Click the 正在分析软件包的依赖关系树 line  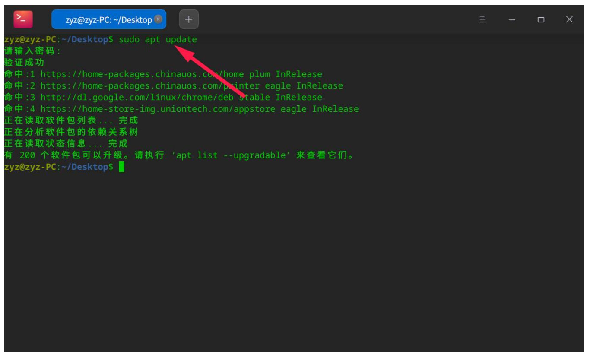(71, 132)
